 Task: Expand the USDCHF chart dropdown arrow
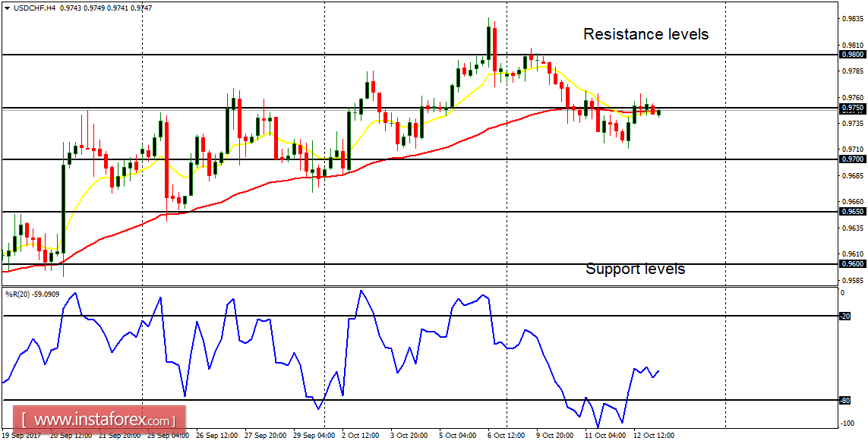[8, 10]
